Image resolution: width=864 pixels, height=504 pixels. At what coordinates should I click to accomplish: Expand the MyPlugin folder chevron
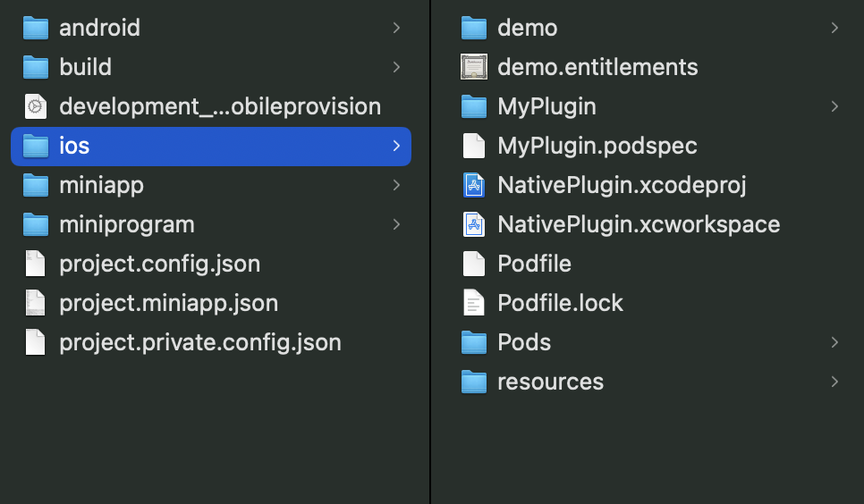[x=834, y=106]
